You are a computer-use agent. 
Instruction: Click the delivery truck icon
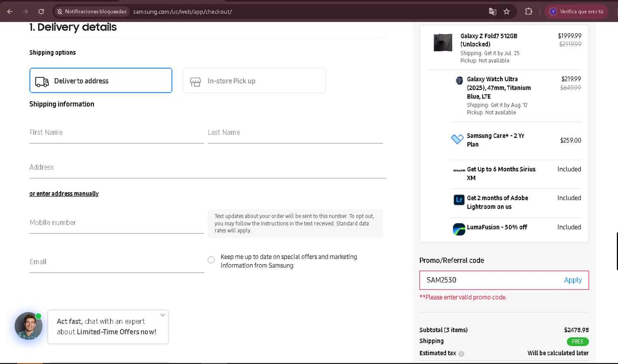click(42, 82)
